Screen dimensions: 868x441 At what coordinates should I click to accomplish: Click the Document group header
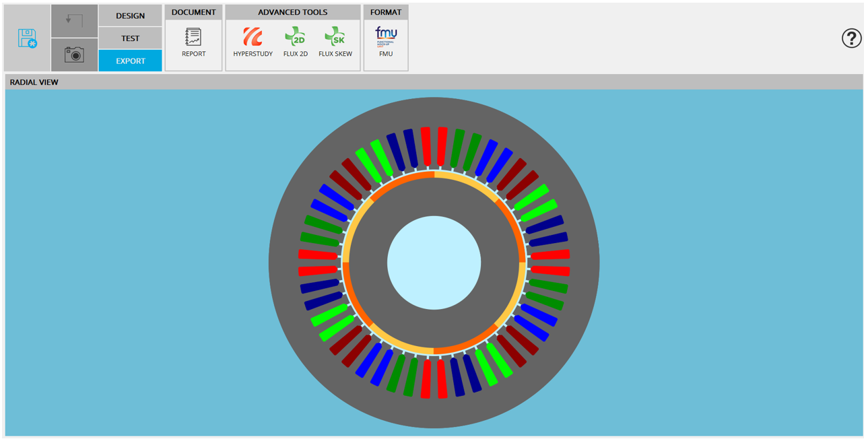[193, 12]
